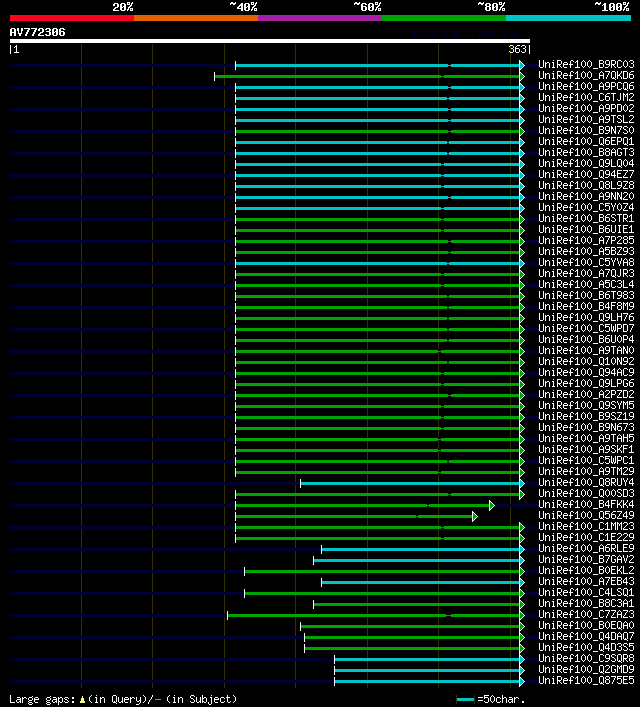Click the cyan alignment bar for UniRef100_Q8RUY4

410,483
